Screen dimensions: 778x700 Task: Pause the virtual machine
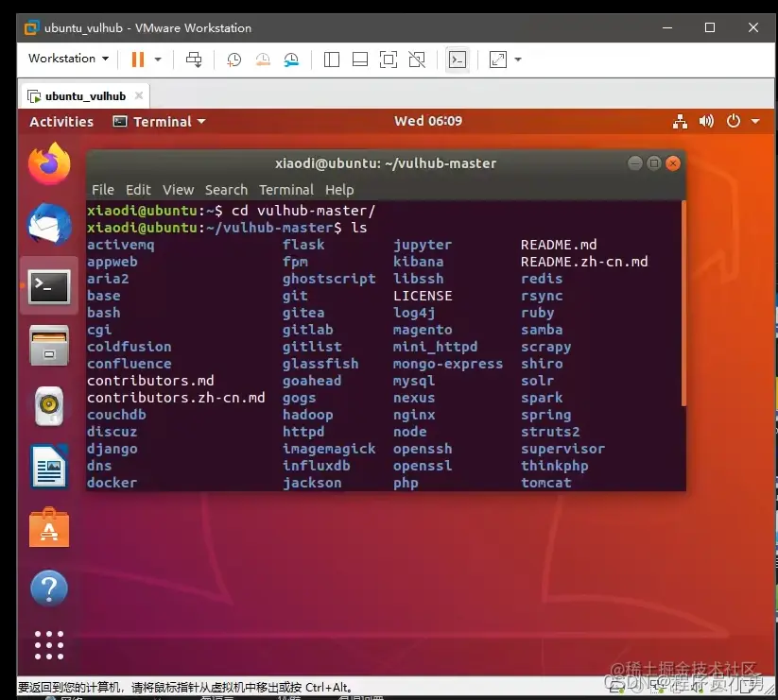coord(137,60)
